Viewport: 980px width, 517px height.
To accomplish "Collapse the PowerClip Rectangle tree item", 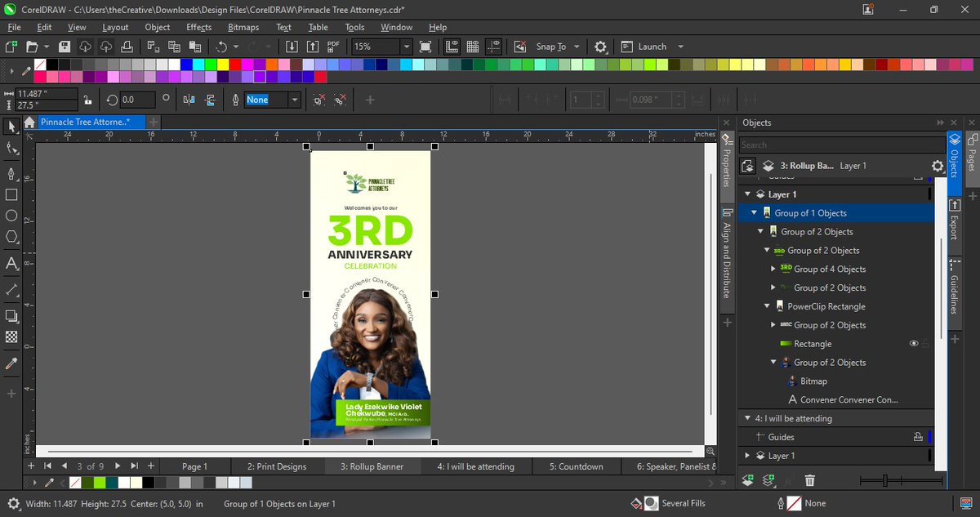I will click(x=767, y=306).
